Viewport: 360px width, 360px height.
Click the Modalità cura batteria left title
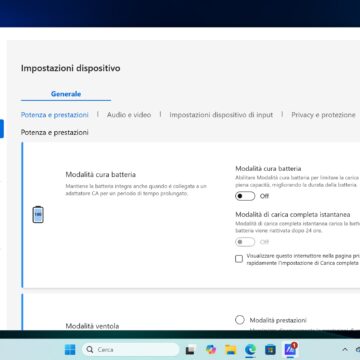(101, 174)
